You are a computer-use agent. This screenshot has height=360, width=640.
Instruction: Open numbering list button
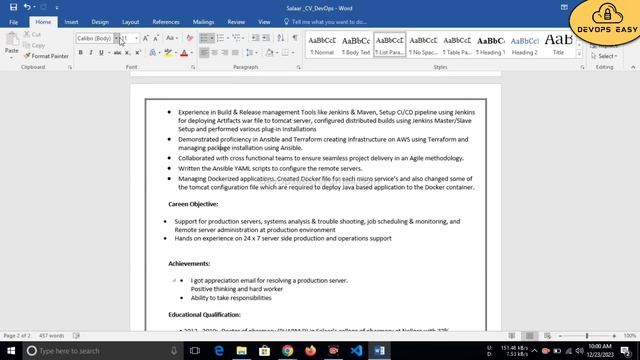(220, 38)
